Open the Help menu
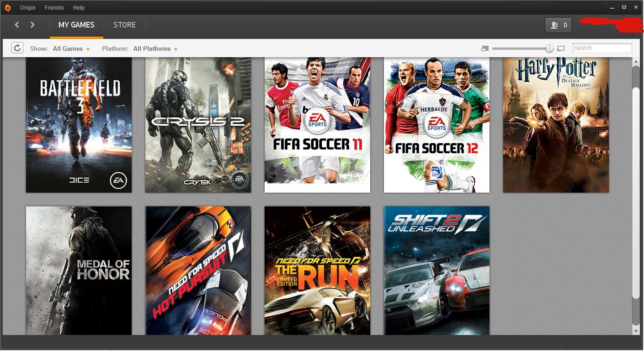This screenshot has height=351, width=644. (79, 8)
